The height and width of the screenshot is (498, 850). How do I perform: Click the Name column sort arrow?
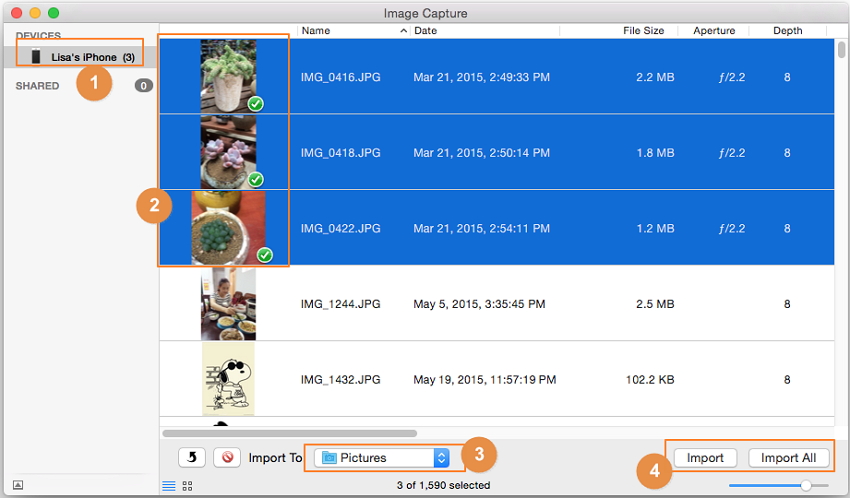pos(404,31)
